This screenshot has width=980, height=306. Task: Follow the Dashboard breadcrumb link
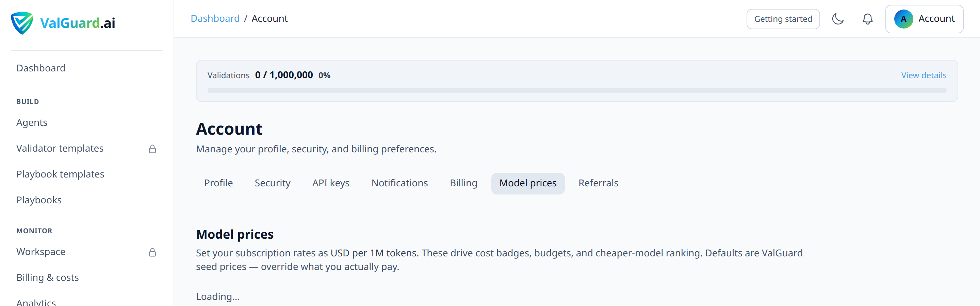[x=215, y=19]
